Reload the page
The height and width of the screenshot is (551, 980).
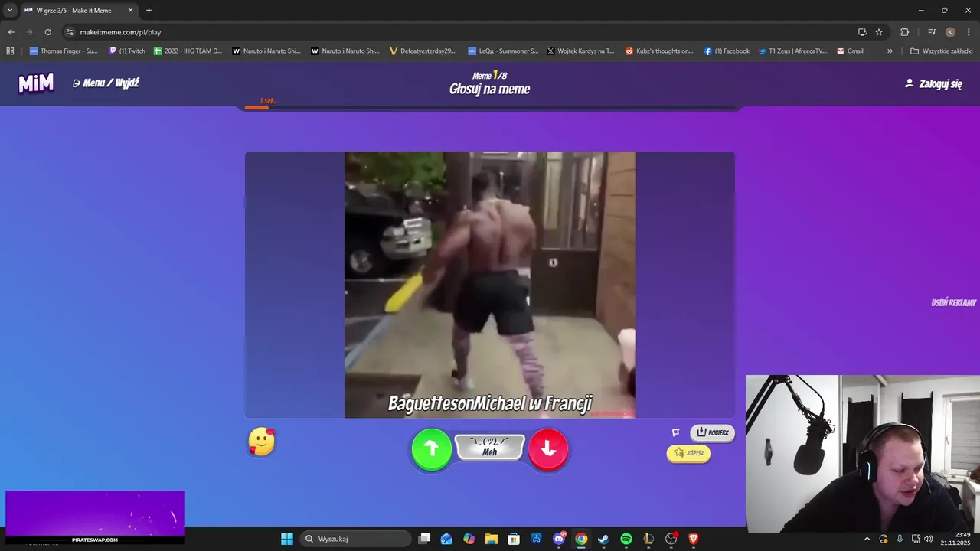click(x=47, y=32)
